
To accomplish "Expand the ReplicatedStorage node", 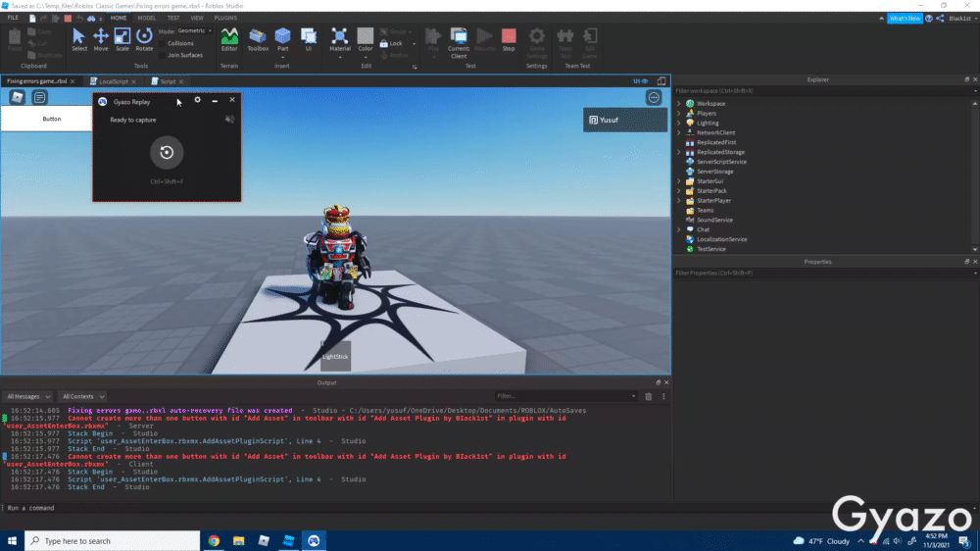I will point(679,152).
